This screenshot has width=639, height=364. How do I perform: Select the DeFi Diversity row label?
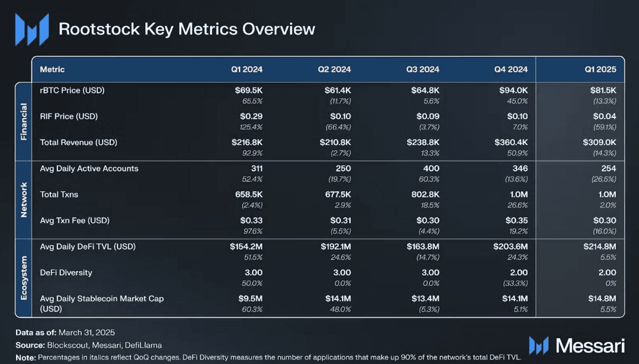pos(66,273)
